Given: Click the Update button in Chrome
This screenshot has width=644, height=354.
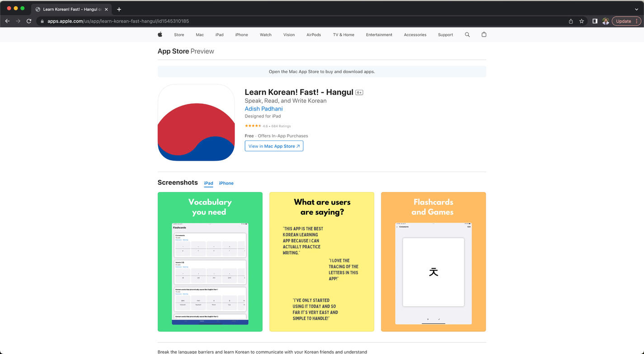Looking at the screenshot, I should pos(623,21).
